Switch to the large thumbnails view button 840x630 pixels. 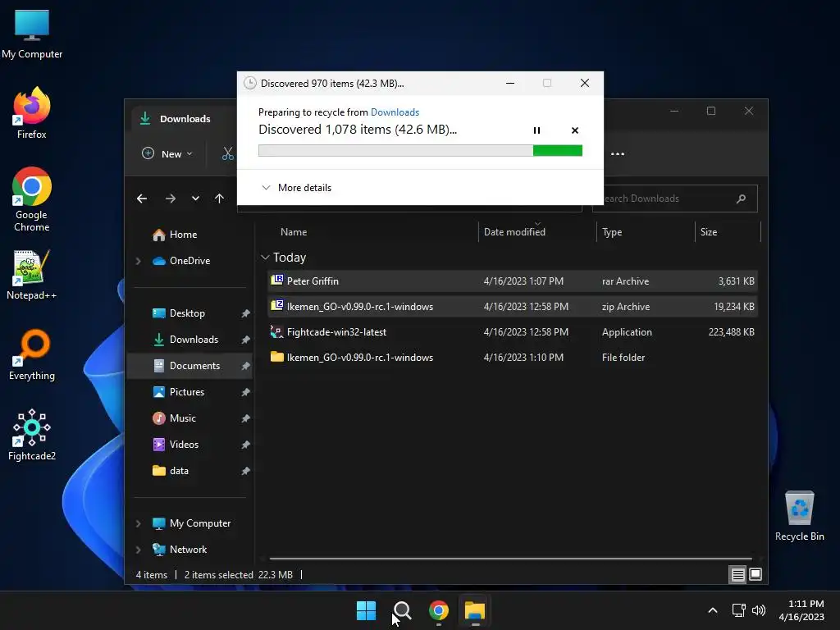coord(756,575)
